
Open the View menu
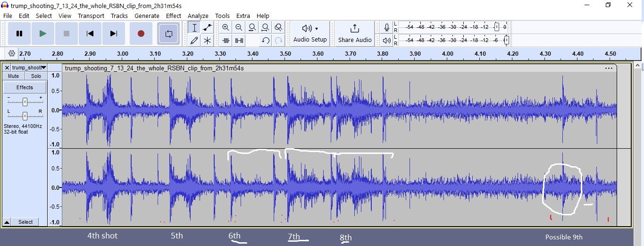click(x=65, y=16)
